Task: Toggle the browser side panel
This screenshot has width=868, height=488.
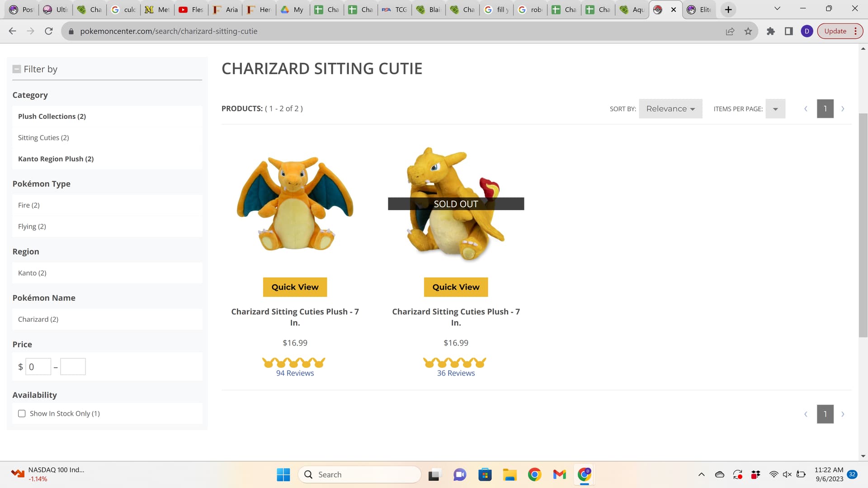Action: pyautogui.click(x=789, y=31)
